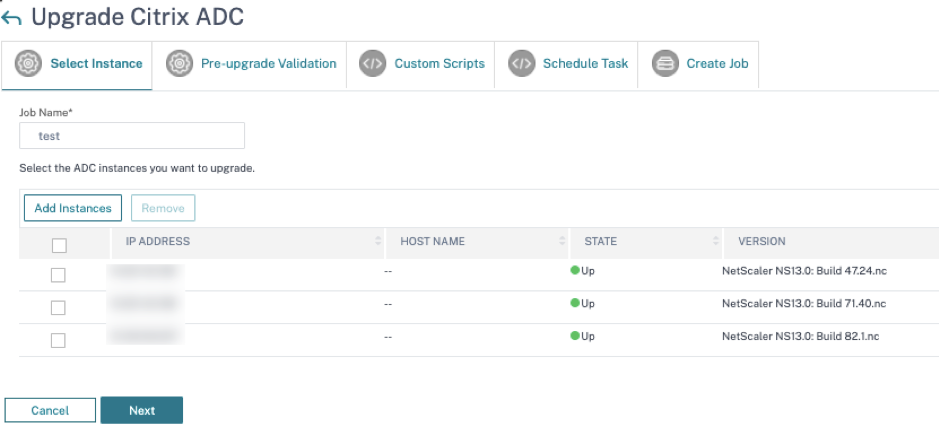Click the Custom Scripts code icon

coord(372,63)
